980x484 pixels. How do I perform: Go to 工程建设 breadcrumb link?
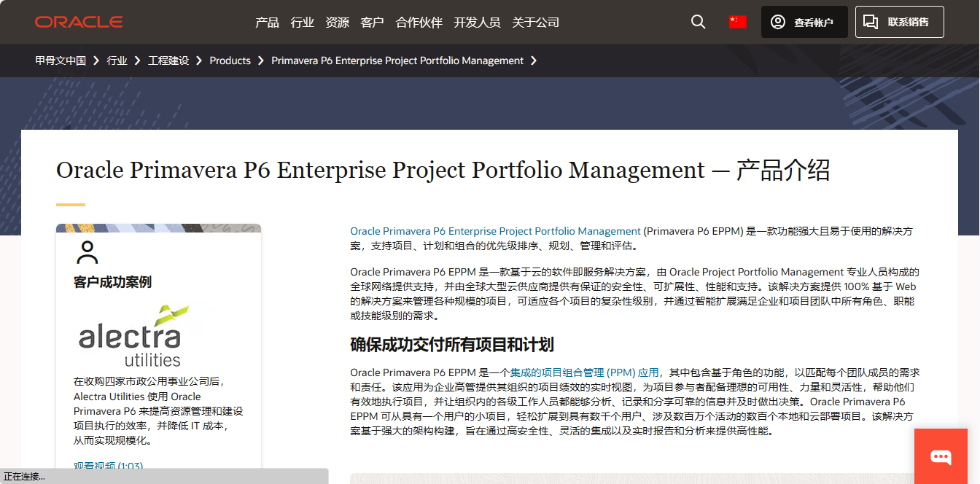click(x=168, y=60)
